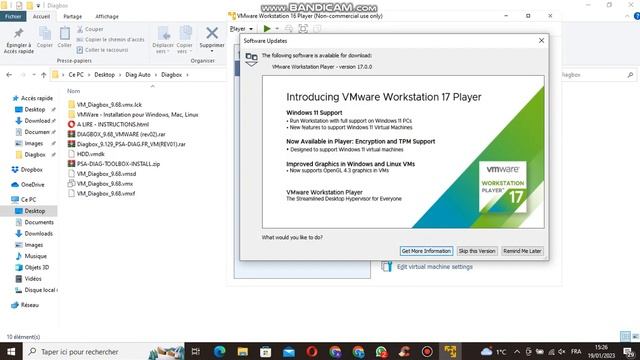Click Edit virtual machine settings link
The height and width of the screenshot is (360, 640).
click(x=435, y=267)
